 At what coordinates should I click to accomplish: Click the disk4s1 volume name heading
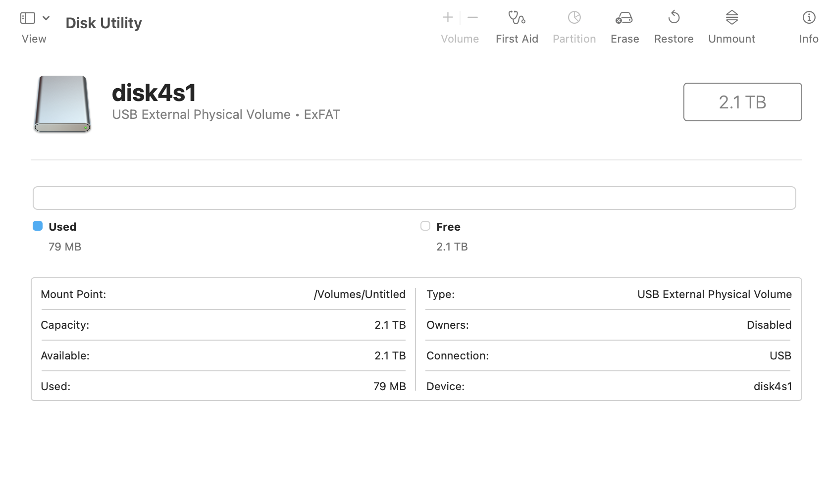[x=154, y=93]
